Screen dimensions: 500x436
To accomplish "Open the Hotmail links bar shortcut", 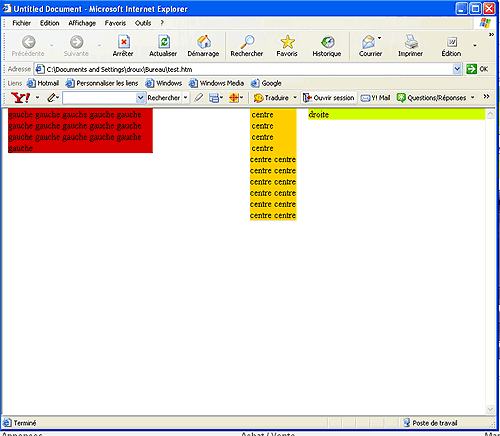I will [43, 83].
